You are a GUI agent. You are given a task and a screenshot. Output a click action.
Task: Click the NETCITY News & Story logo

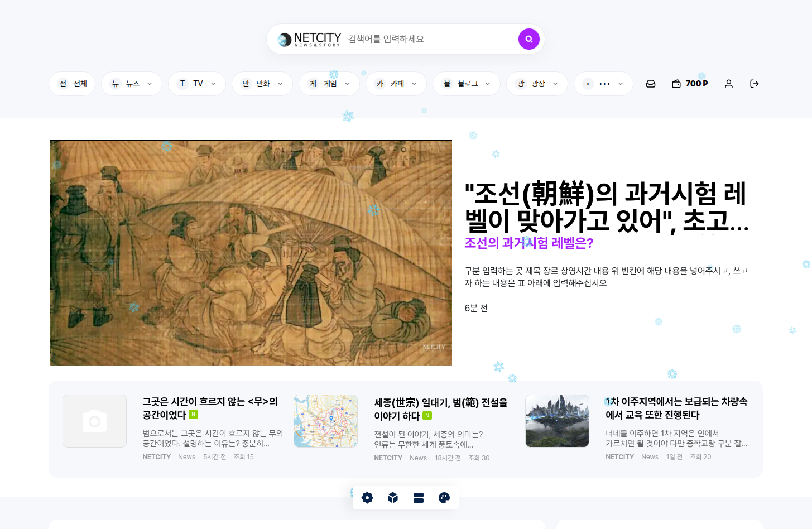pos(310,39)
